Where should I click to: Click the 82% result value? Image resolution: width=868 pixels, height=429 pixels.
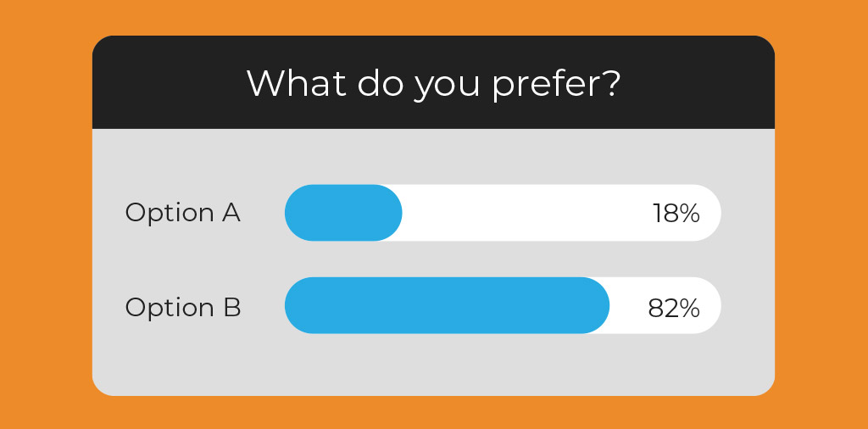tap(674, 308)
